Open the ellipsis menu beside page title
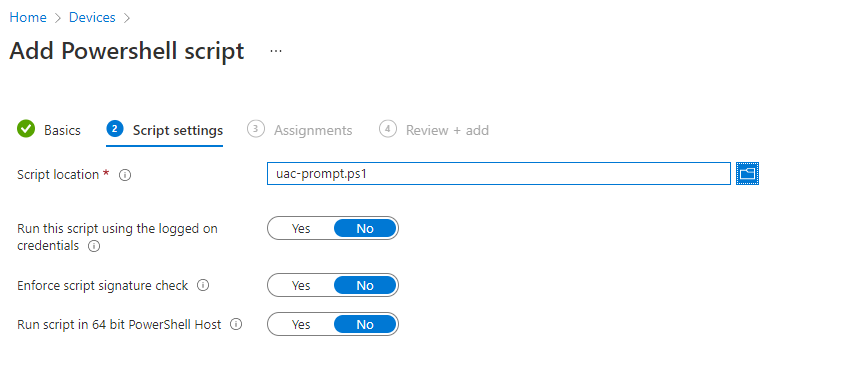 point(276,51)
